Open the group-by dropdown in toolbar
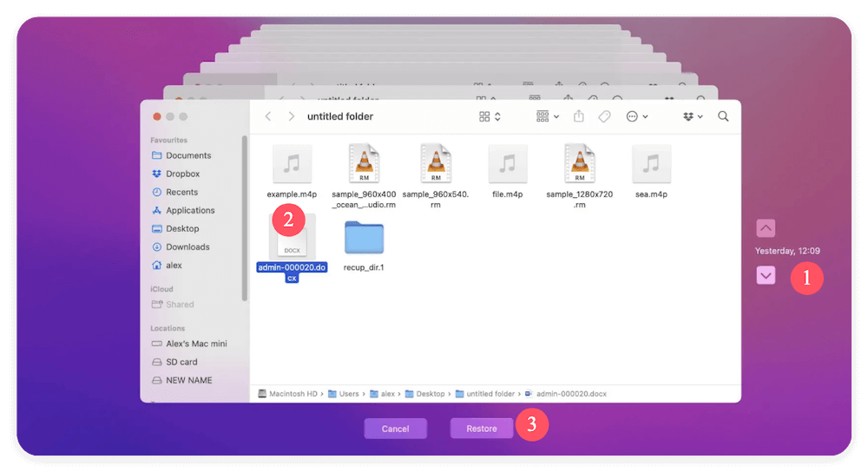 coord(548,116)
